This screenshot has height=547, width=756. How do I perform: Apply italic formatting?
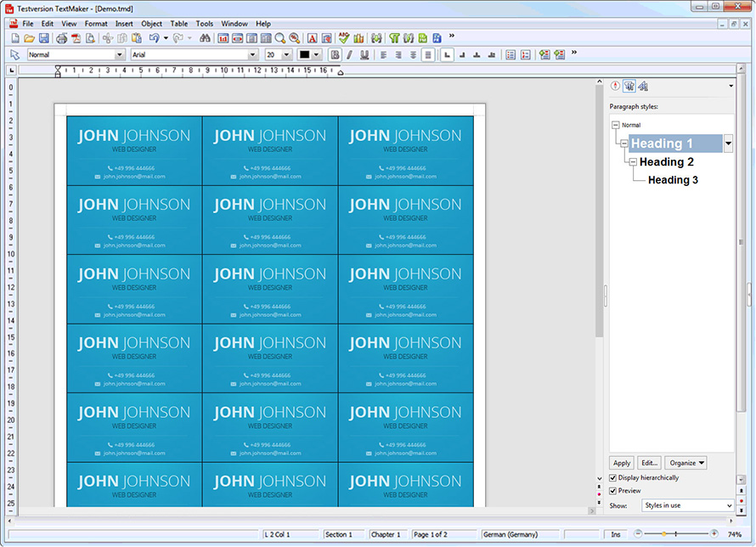coord(349,55)
